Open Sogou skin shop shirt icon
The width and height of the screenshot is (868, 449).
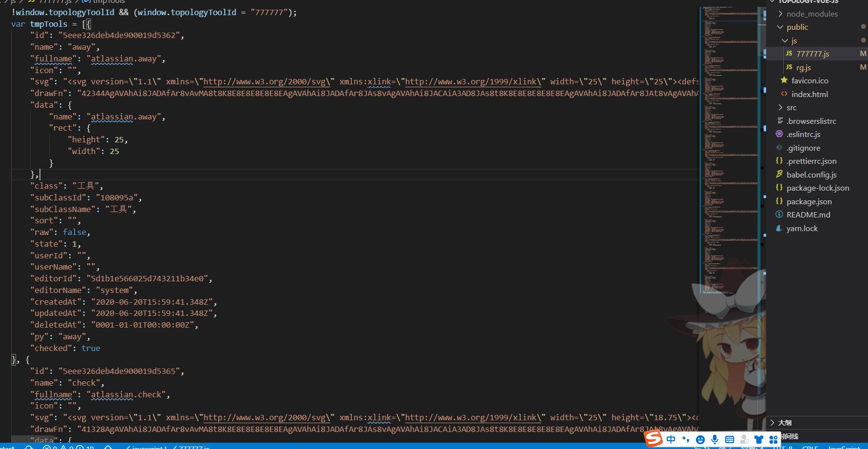[759, 440]
